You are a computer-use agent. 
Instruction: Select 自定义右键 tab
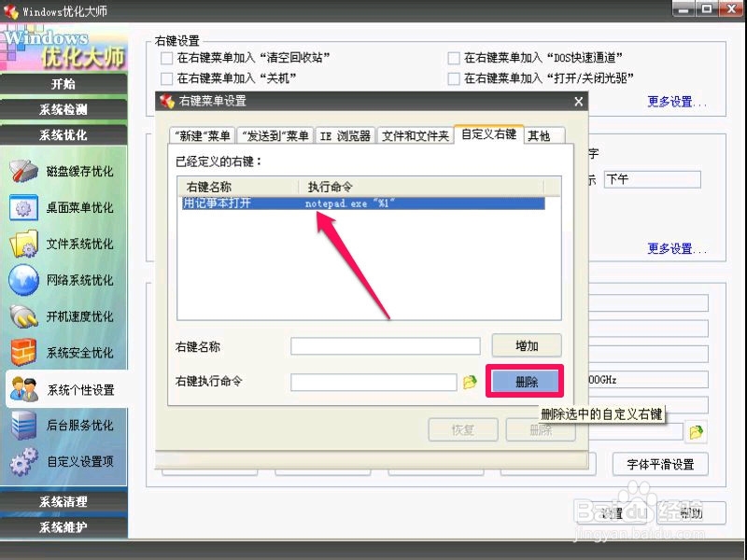tap(488, 134)
